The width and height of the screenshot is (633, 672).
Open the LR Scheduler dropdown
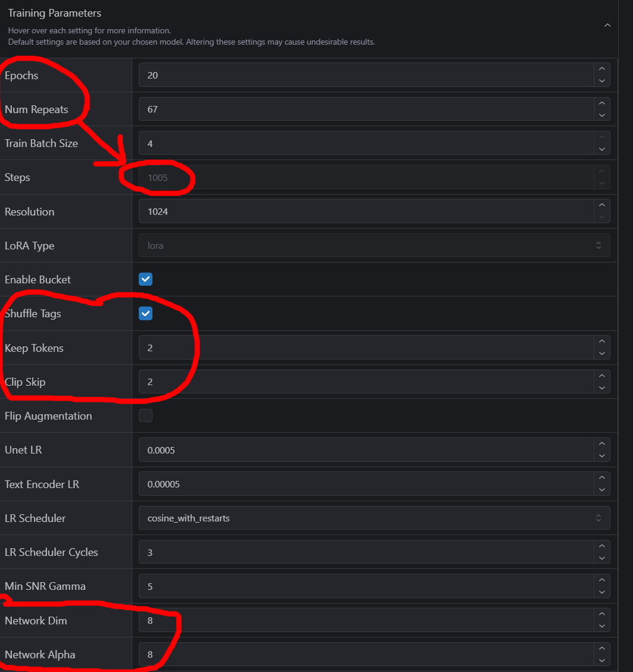click(374, 518)
